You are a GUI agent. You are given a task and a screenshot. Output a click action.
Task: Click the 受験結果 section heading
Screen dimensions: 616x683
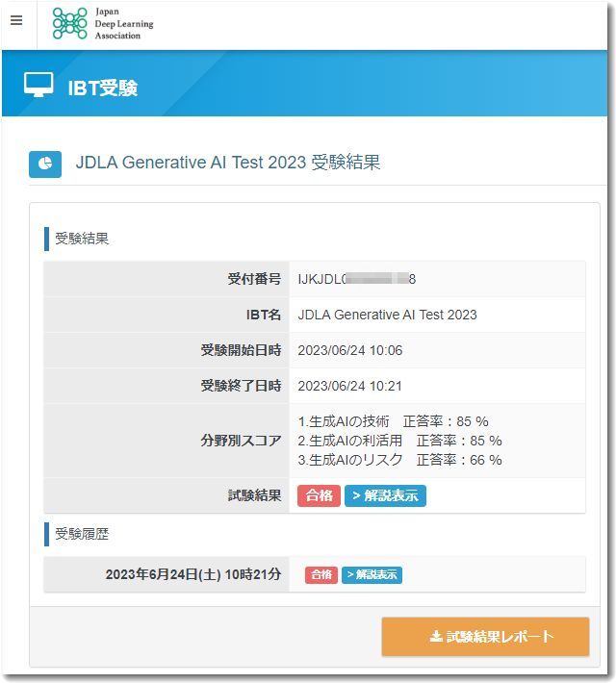click(x=82, y=239)
